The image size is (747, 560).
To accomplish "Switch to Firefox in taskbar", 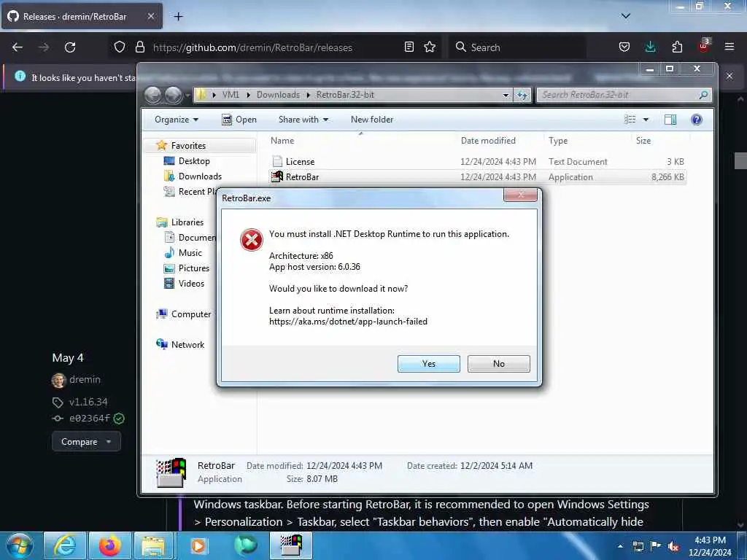I will pyautogui.click(x=110, y=545).
